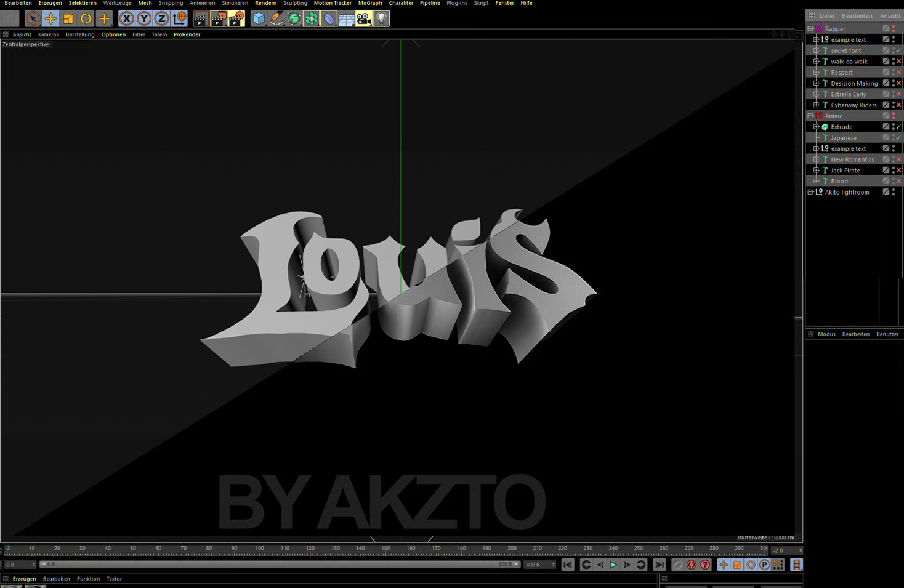904x588 pixels.
Task: Step forward one frame
Action: (x=627, y=565)
